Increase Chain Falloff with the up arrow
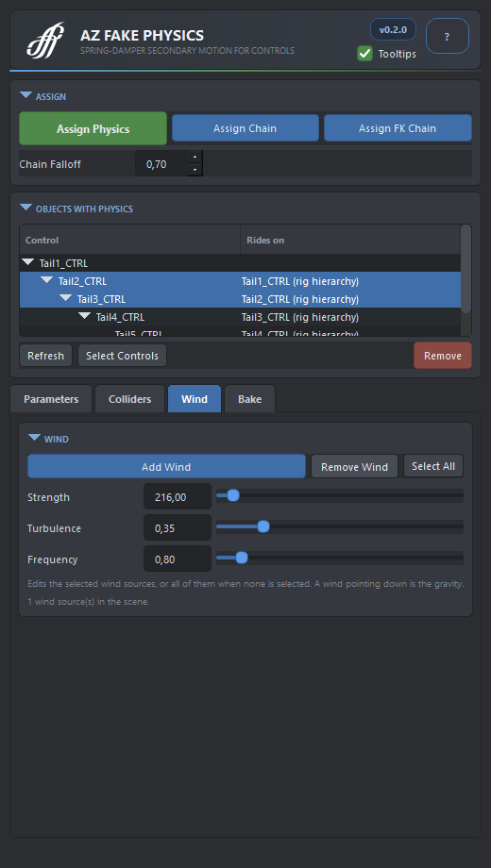The height and width of the screenshot is (868, 491). 195,158
